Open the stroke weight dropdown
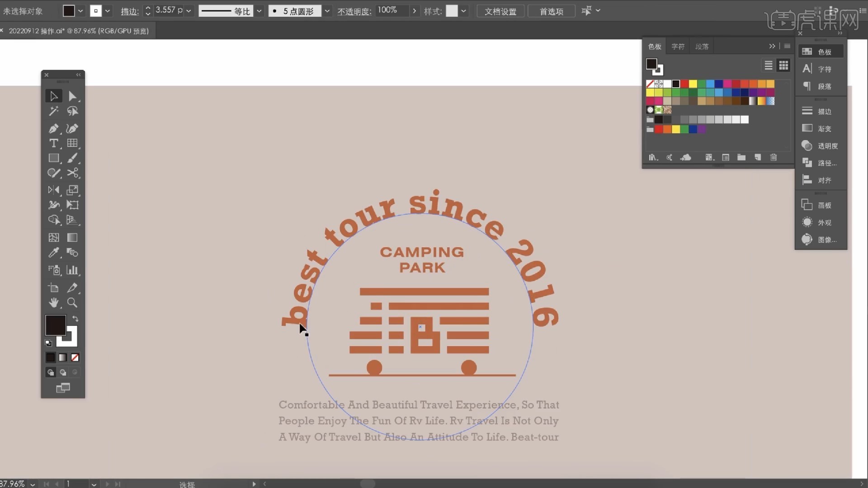 (189, 11)
